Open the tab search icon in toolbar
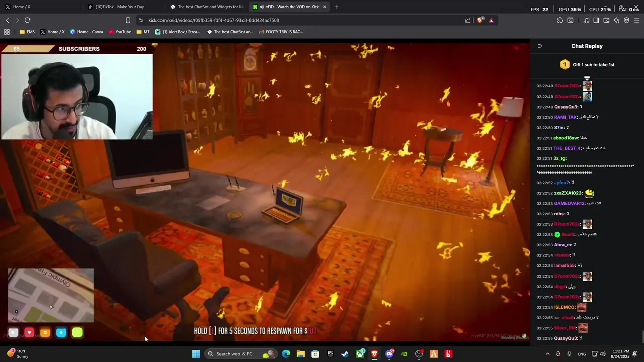The width and height of the screenshot is (644, 362). click(x=570, y=20)
